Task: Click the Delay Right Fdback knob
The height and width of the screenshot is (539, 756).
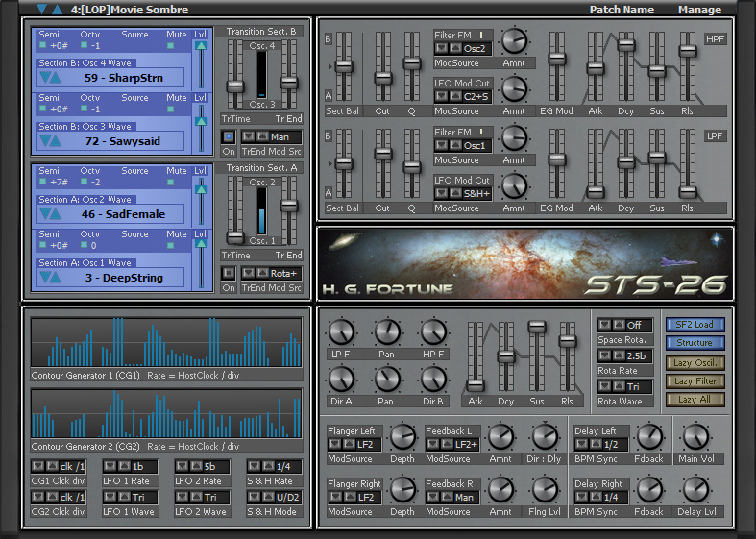Action: (x=649, y=489)
